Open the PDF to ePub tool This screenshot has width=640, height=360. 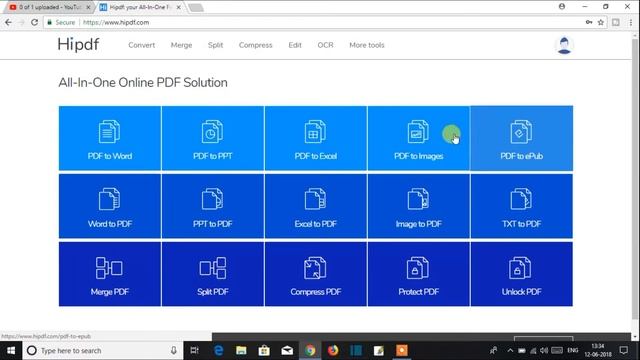(522, 138)
